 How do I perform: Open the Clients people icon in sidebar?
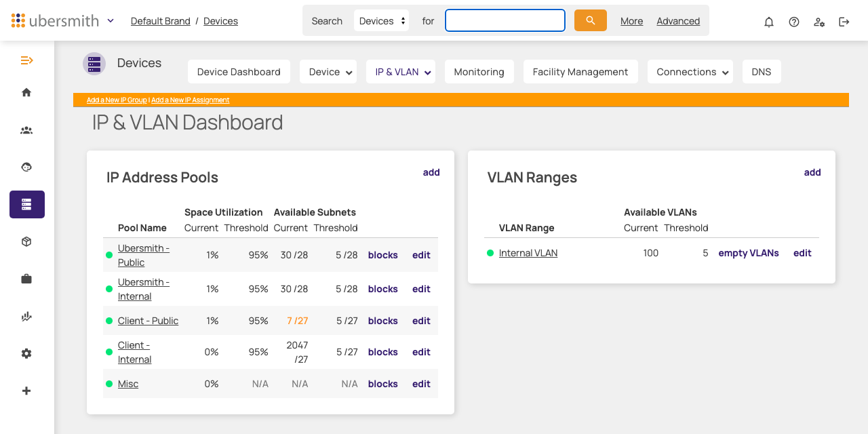(x=26, y=130)
